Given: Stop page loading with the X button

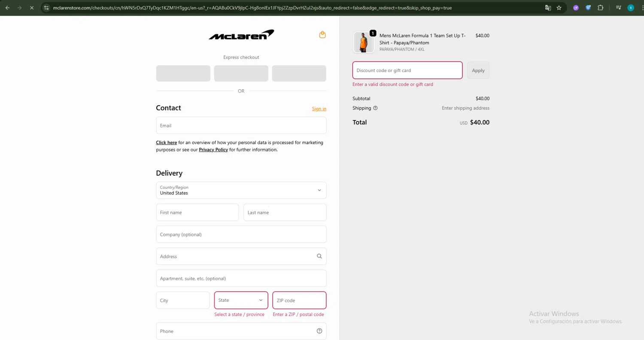Looking at the screenshot, I should 32,8.
